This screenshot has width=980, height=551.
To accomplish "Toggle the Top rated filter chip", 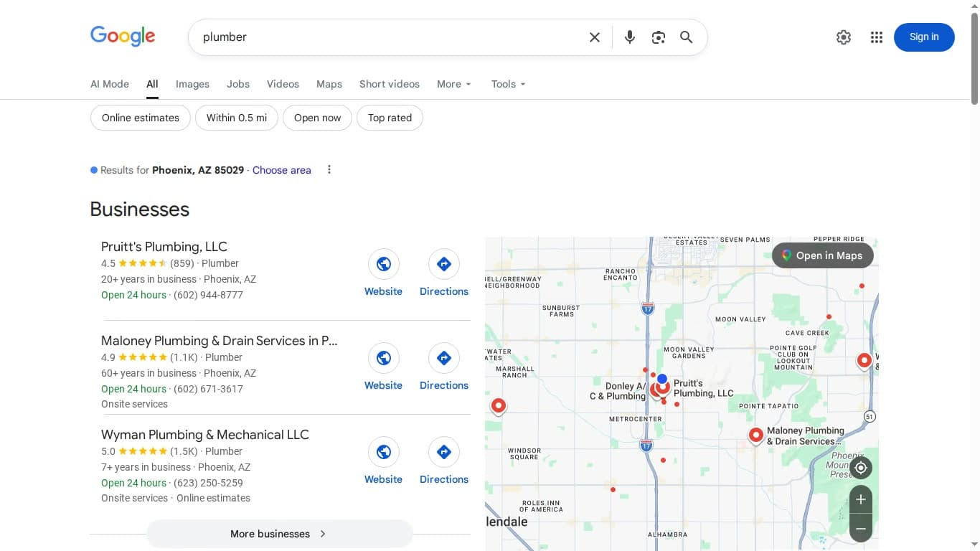I will pyautogui.click(x=390, y=118).
